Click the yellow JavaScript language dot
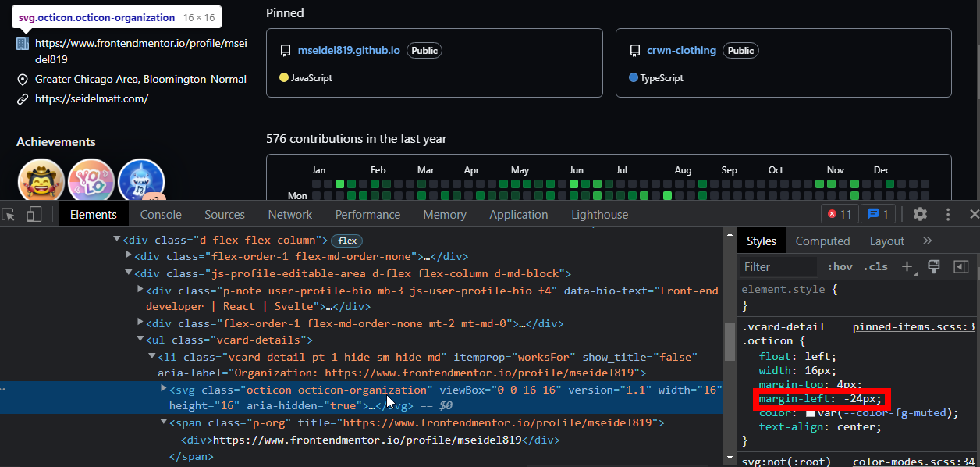Viewport: 980px width, 467px height. (284, 78)
